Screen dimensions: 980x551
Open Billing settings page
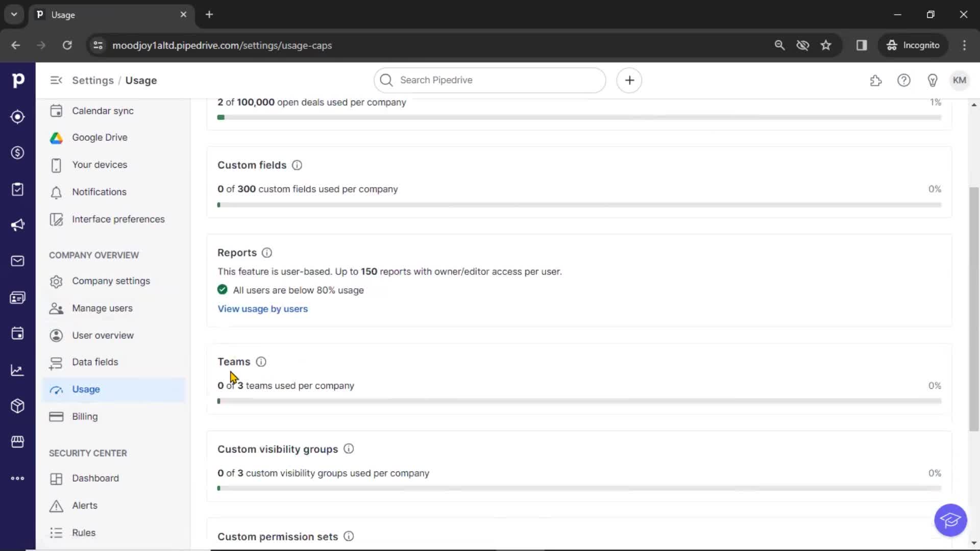pyautogui.click(x=85, y=416)
